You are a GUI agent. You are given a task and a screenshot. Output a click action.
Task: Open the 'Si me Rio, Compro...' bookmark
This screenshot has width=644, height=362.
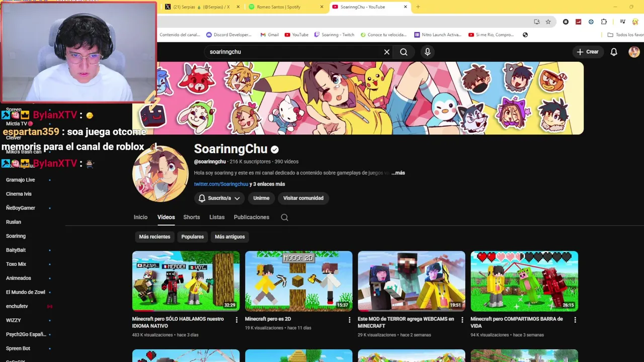[491, 35]
